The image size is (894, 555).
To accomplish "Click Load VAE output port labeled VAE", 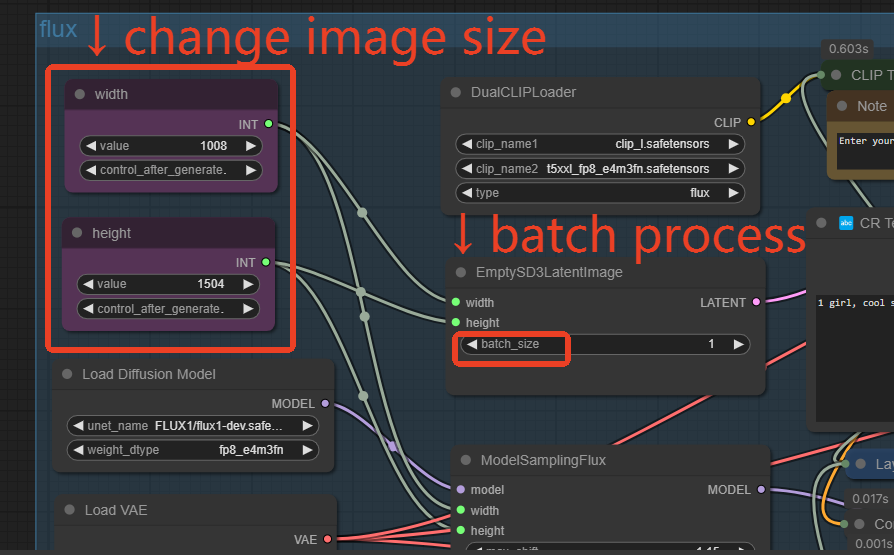I will point(328,539).
